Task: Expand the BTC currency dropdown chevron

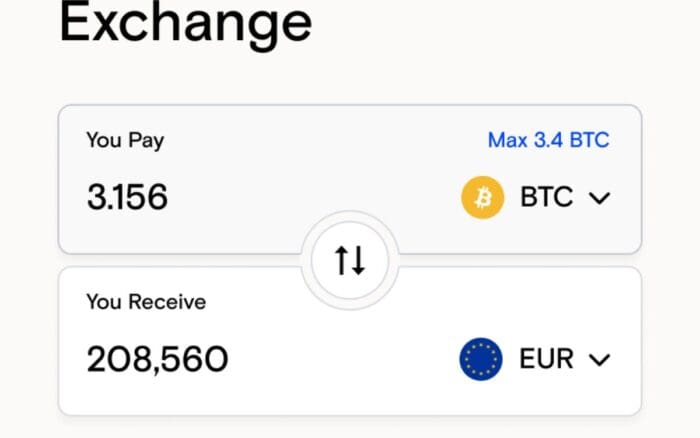Action: [599, 198]
